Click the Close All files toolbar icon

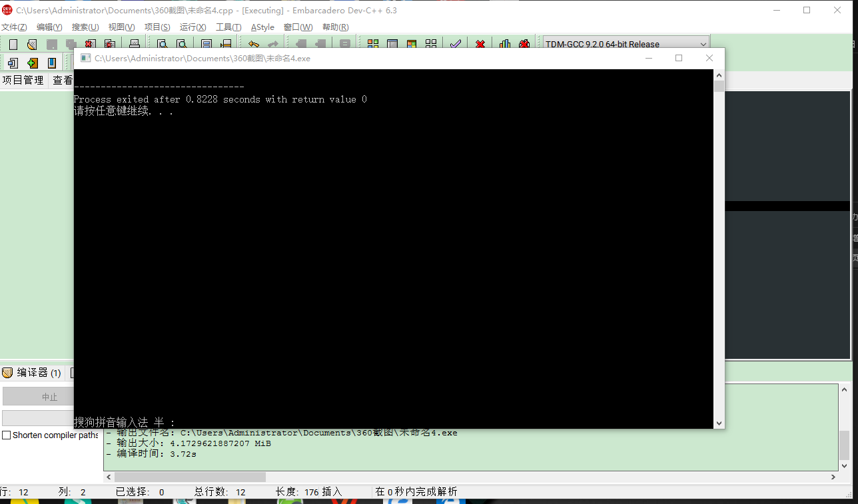(110, 45)
